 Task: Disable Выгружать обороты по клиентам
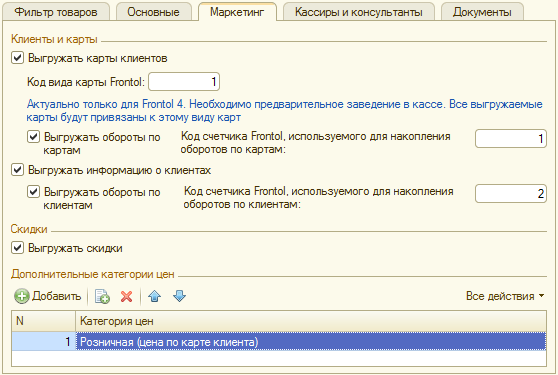pos(33,192)
